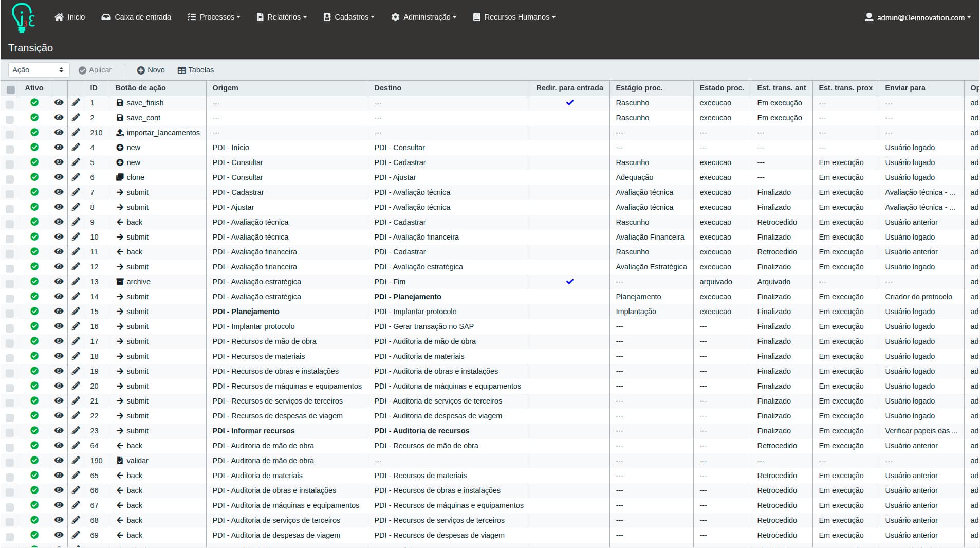This screenshot has height=548, width=980.
Task: Click pencil icon for ID 23
Action: click(76, 431)
